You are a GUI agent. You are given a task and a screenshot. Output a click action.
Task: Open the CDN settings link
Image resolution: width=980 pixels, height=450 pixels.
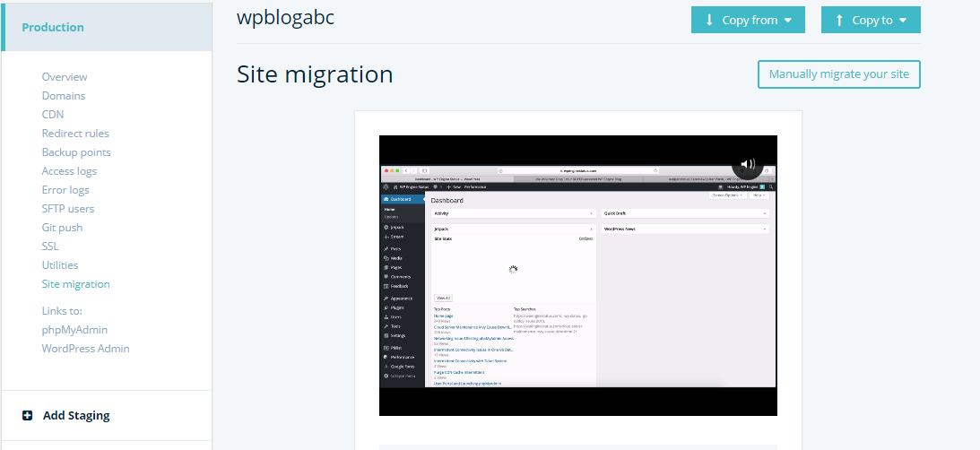[53, 115]
